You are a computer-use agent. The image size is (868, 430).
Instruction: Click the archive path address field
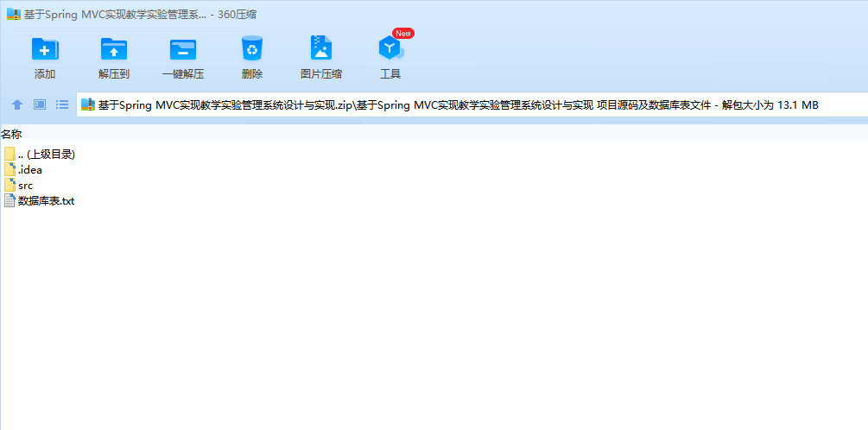pyautogui.click(x=472, y=104)
